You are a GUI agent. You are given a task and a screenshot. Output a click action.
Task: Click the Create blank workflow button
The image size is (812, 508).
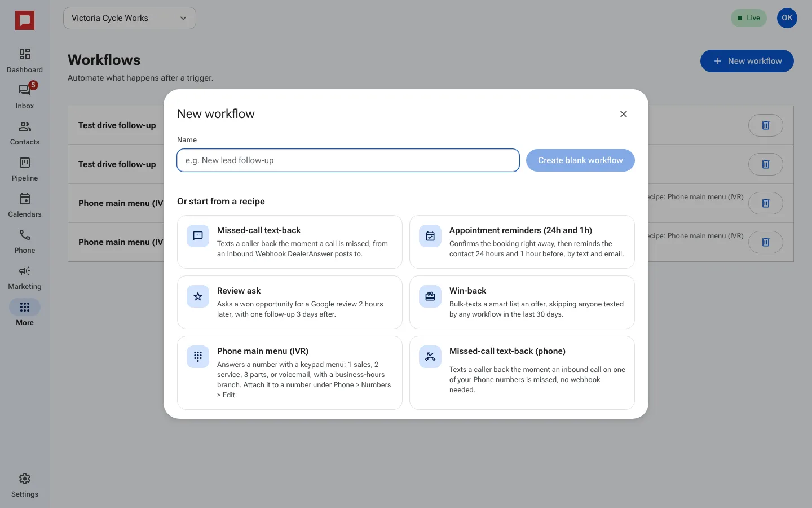(580, 160)
